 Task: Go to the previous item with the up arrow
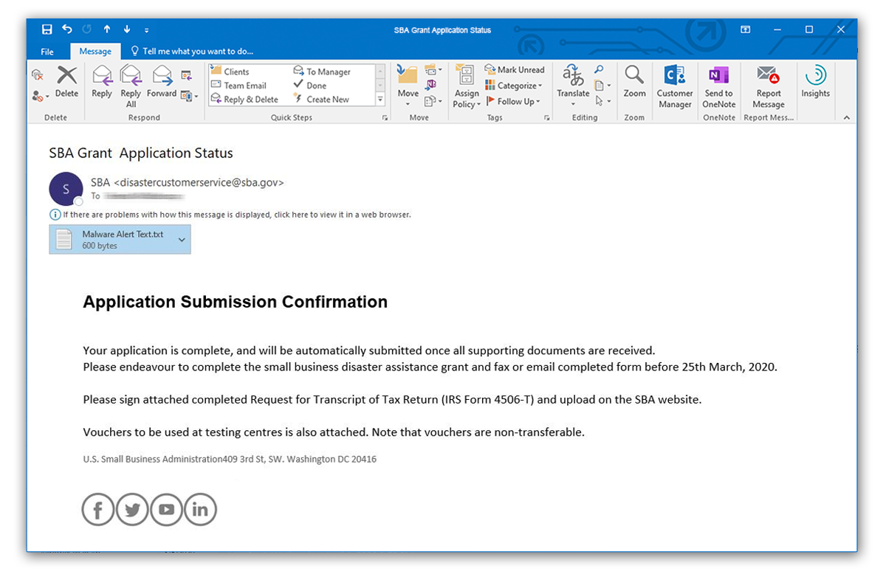(x=107, y=30)
